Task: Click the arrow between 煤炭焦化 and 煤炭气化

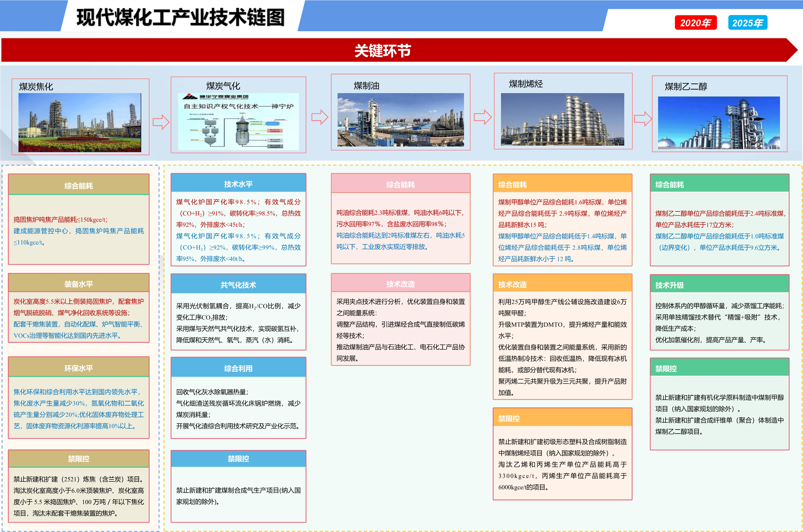Action: [161, 122]
